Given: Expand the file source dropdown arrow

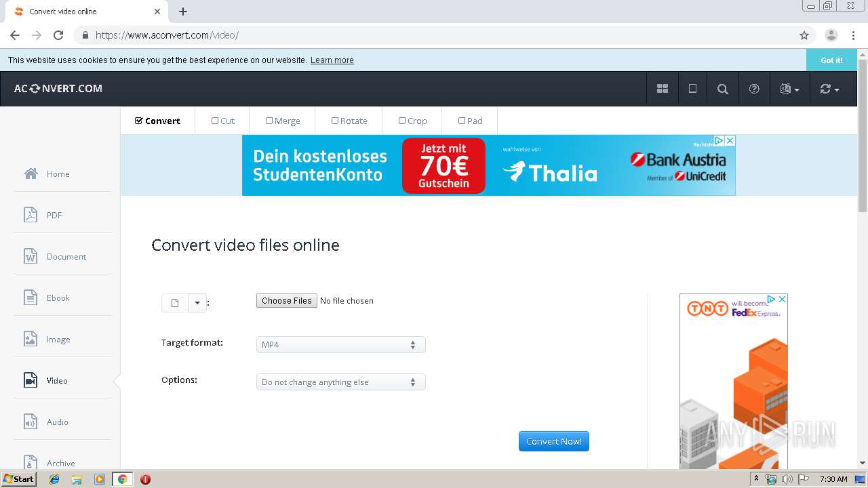Looking at the screenshot, I should 197,303.
